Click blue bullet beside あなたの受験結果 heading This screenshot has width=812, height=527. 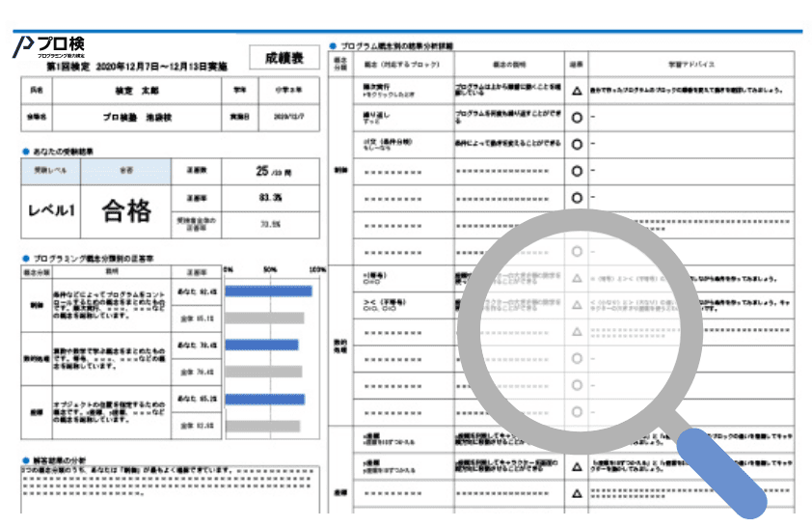tap(25, 152)
